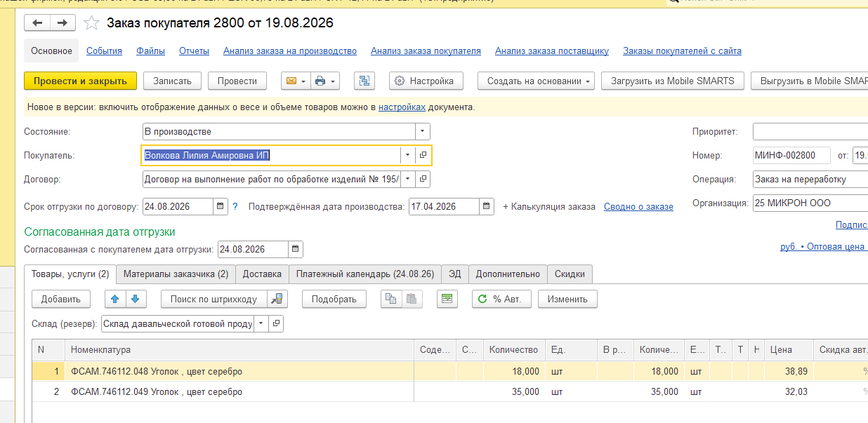Click the green table fill icon
Screen dimensions: 868x423
point(447,299)
